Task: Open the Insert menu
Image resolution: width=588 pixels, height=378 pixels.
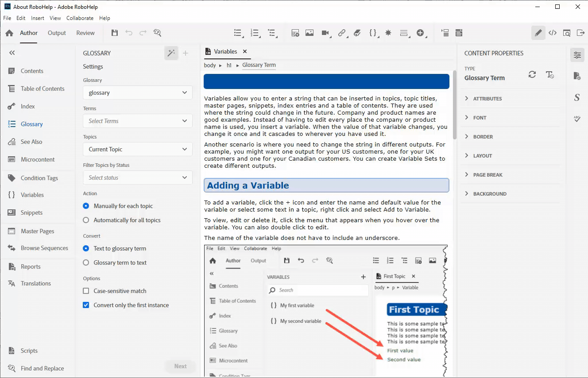Action: pyautogui.click(x=38, y=18)
